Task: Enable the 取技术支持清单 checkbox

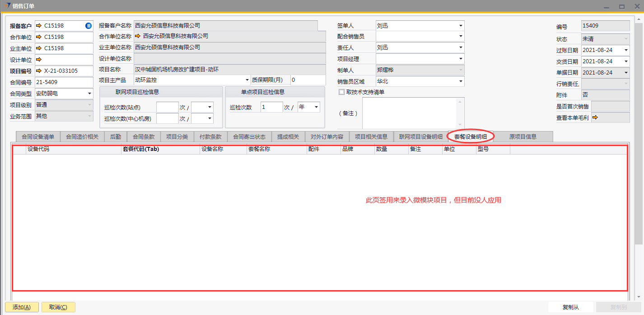Action: [x=342, y=92]
